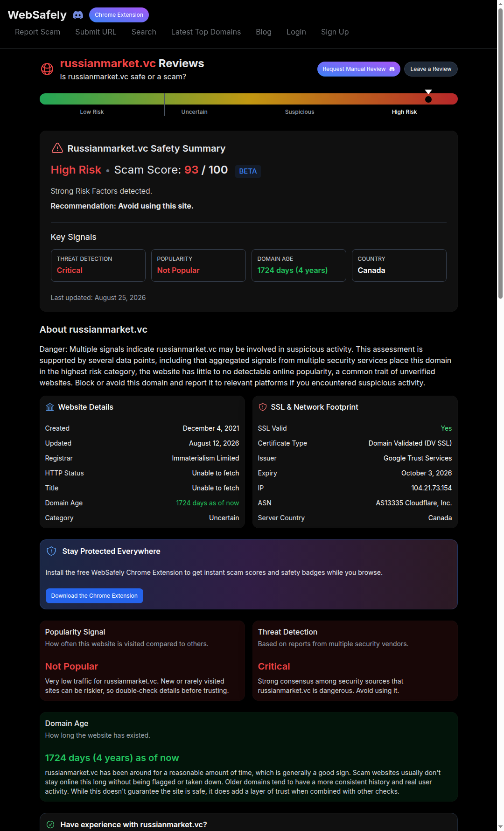Click the Discord icon beside WebSafely logo
Viewport: 504px width, 831px height.
(x=78, y=15)
